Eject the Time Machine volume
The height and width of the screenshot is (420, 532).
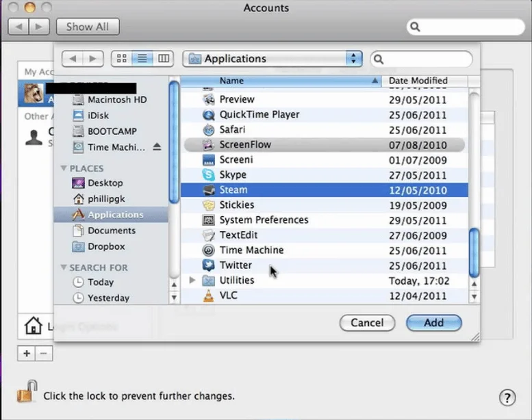[157, 147]
